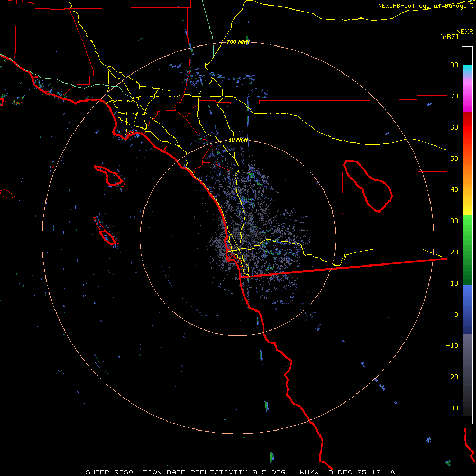476x476 pixels.
Task: Click the Salton Sea outline on the map
Action: point(368,186)
